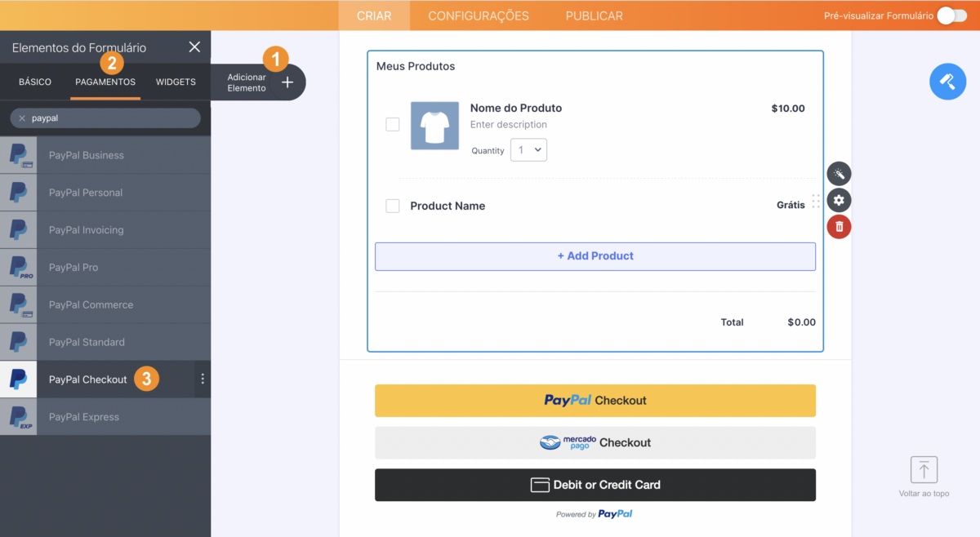Select the PayPal Business element

click(x=87, y=155)
